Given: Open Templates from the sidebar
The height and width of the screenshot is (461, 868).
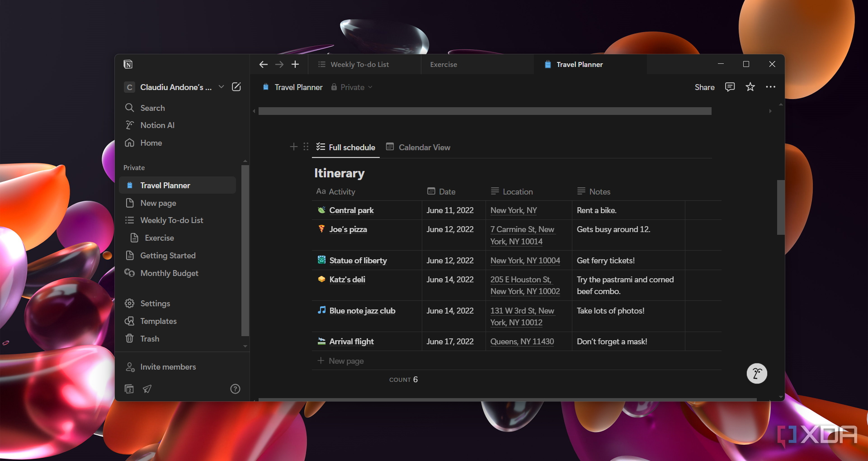Looking at the screenshot, I should click(x=158, y=321).
